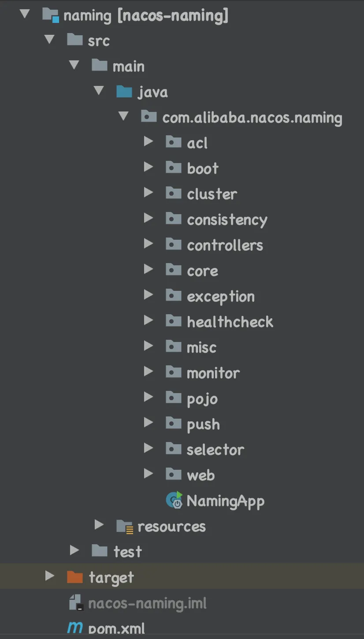Expand the target folder
The image size is (364, 639).
coord(50,576)
